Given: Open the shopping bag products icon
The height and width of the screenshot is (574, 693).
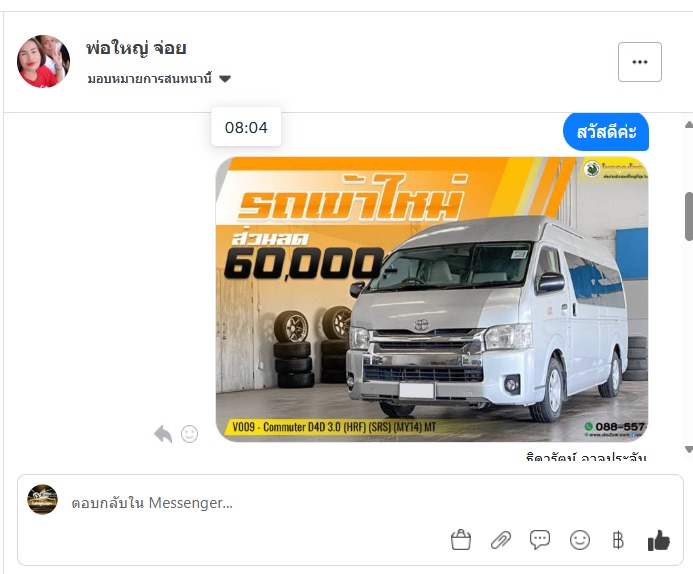Looking at the screenshot, I should pos(461,540).
